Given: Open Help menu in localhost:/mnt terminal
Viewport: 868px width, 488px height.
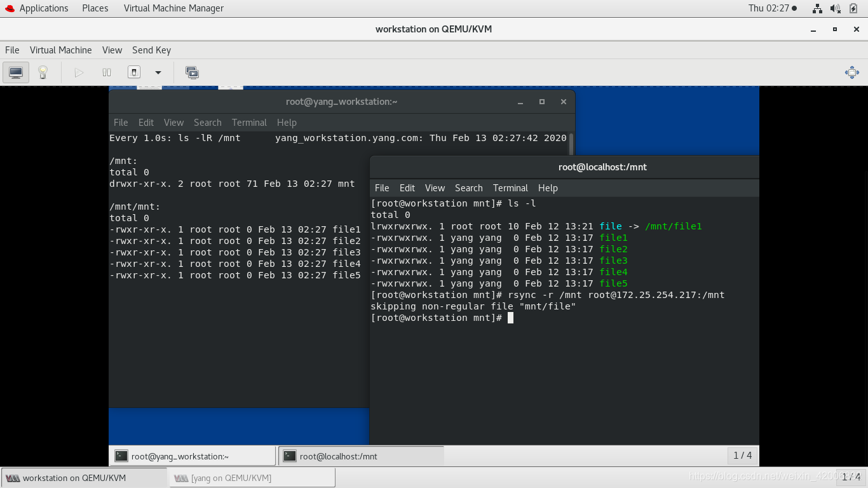Looking at the screenshot, I should (548, 188).
